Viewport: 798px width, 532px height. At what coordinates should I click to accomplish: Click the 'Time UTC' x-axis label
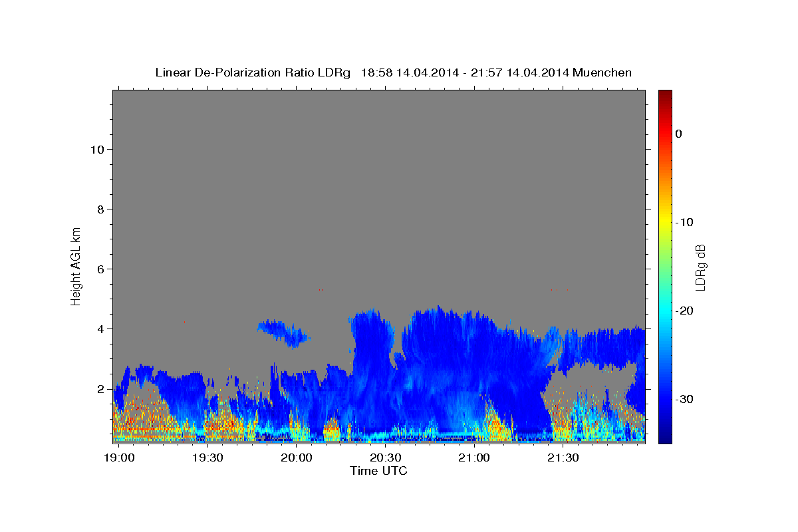[378, 471]
